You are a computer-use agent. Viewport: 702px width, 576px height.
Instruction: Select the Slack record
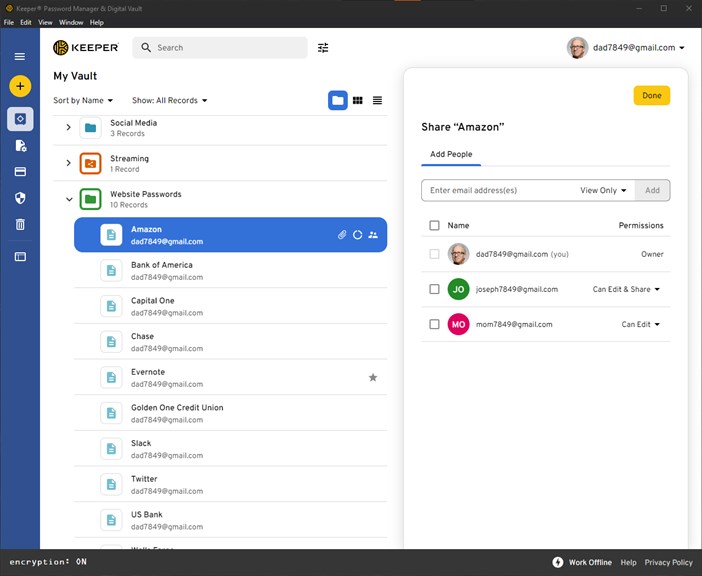click(231, 448)
